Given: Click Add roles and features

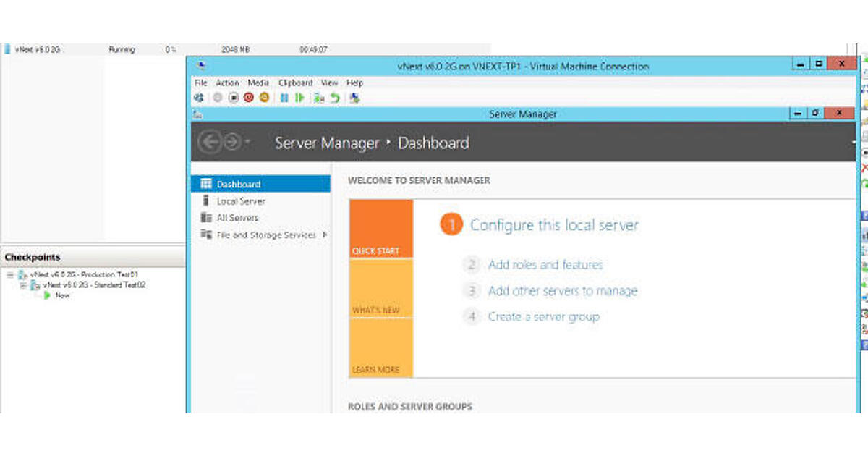Looking at the screenshot, I should [x=545, y=265].
